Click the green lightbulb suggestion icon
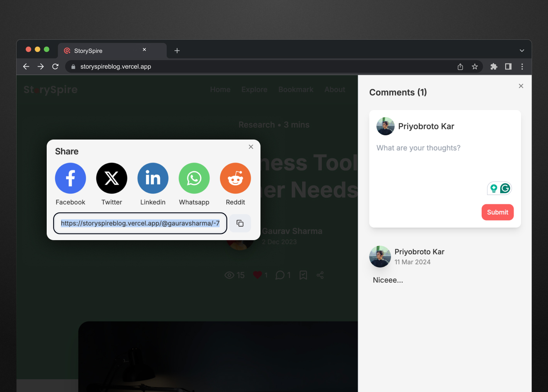Screen dimensions: 548x392 pyautogui.click(x=494, y=188)
